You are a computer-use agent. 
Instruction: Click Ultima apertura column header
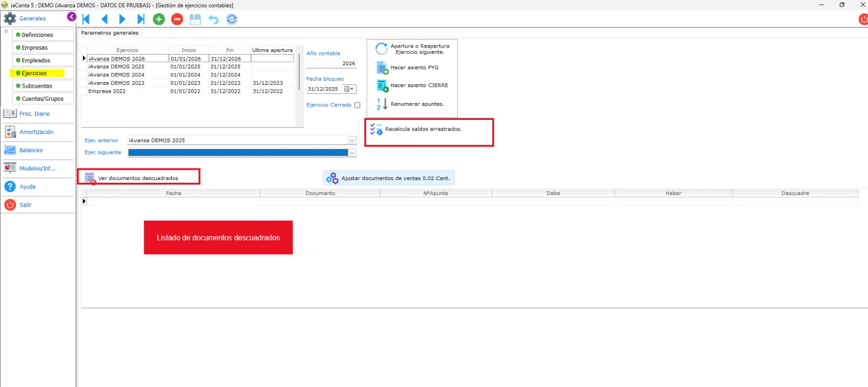point(272,50)
